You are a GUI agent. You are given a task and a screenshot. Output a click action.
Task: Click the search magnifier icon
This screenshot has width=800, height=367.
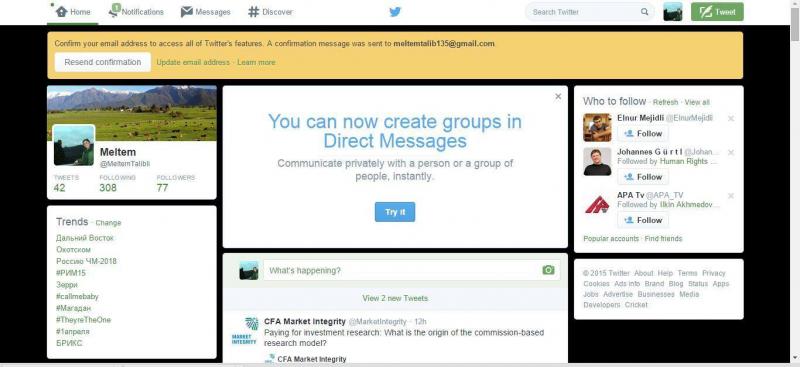point(645,12)
